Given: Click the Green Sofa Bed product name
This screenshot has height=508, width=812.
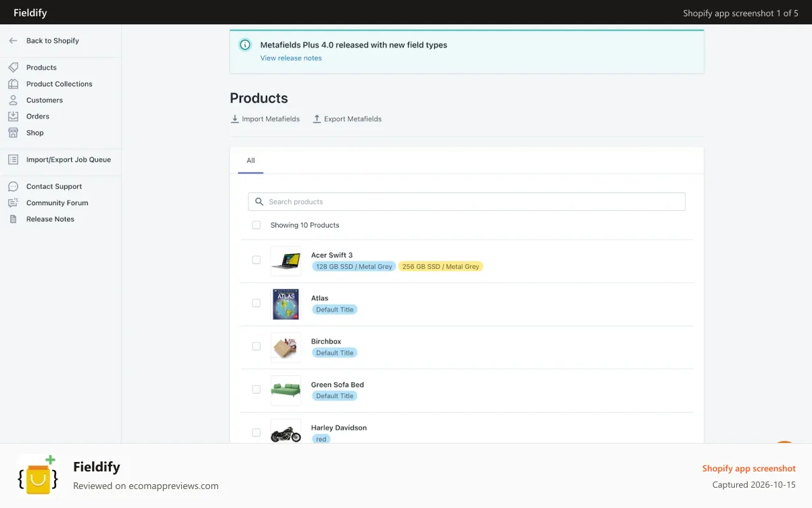Looking at the screenshot, I should [338, 385].
